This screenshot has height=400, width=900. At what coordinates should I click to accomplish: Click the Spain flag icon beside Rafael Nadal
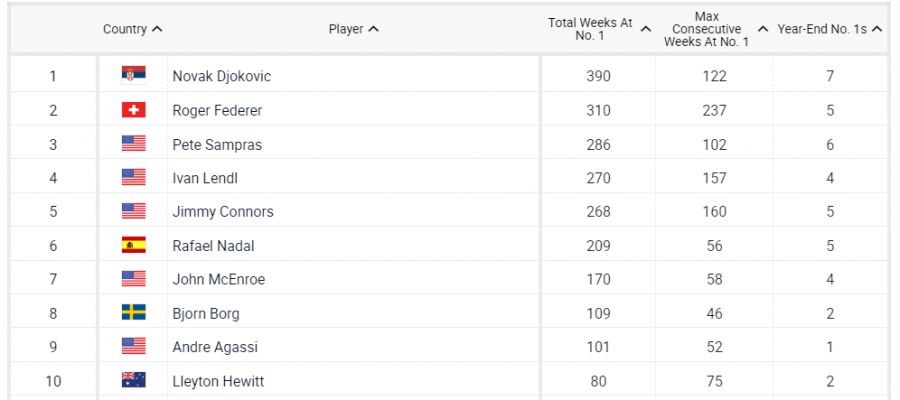click(x=133, y=245)
